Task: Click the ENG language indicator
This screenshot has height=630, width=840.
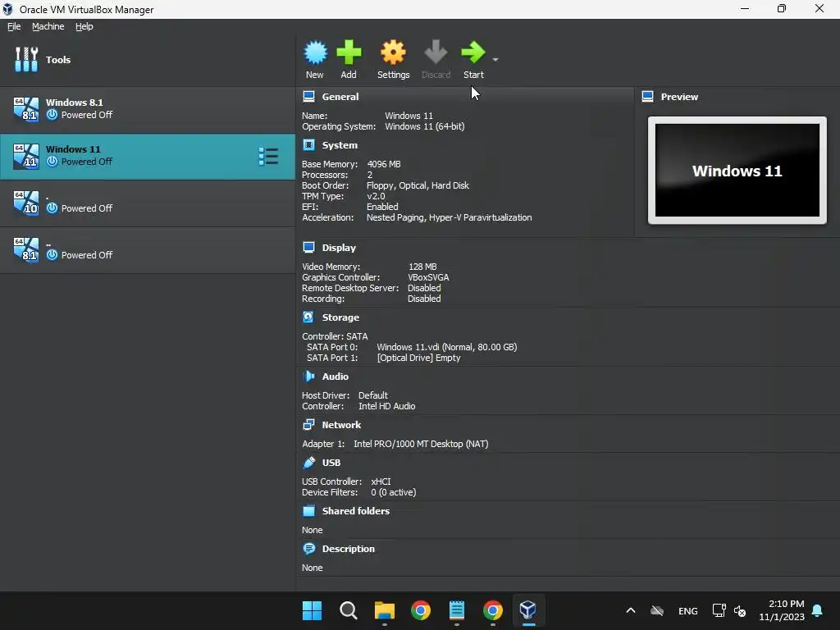Action: (x=688, y=610)
